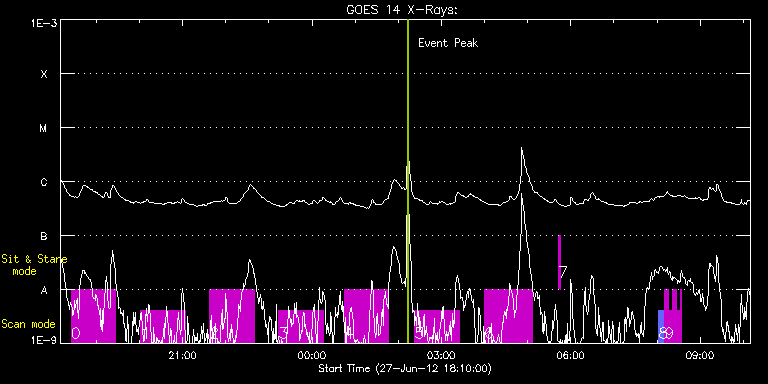Click the Event Peak text label

tap(448, 43)
